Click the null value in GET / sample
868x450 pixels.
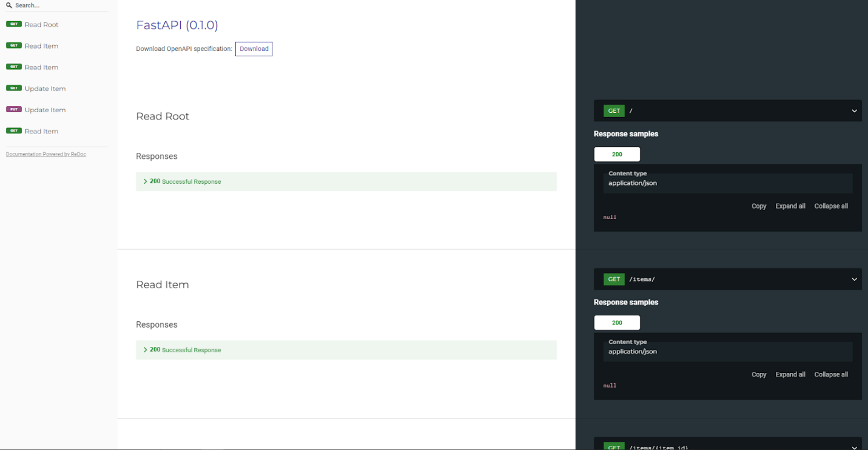[610, 217]
